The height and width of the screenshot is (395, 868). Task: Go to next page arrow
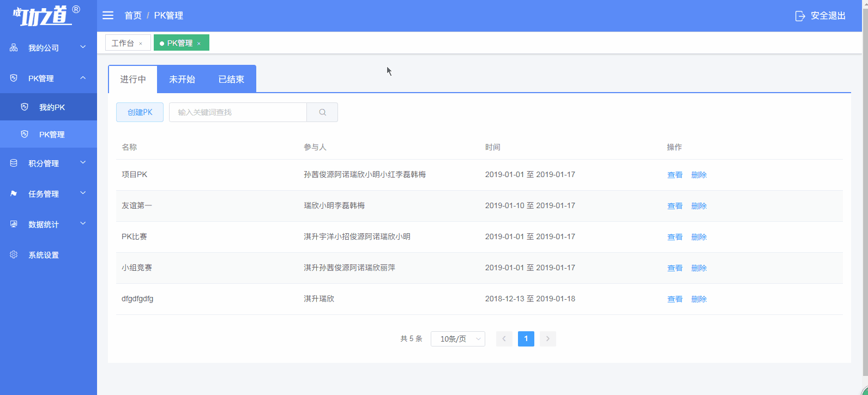click(x=548, y=339)
